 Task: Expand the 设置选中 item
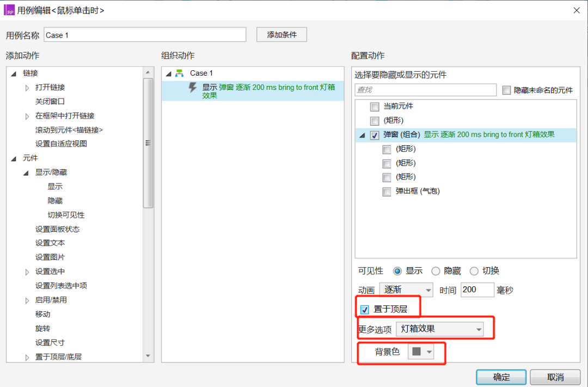click(x=27, y=272)
